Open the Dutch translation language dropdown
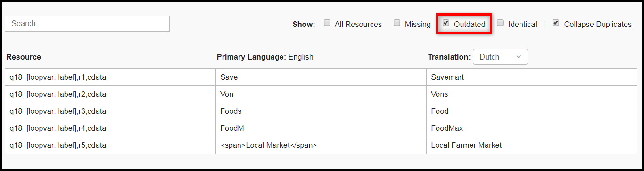 tap(500, 57)
